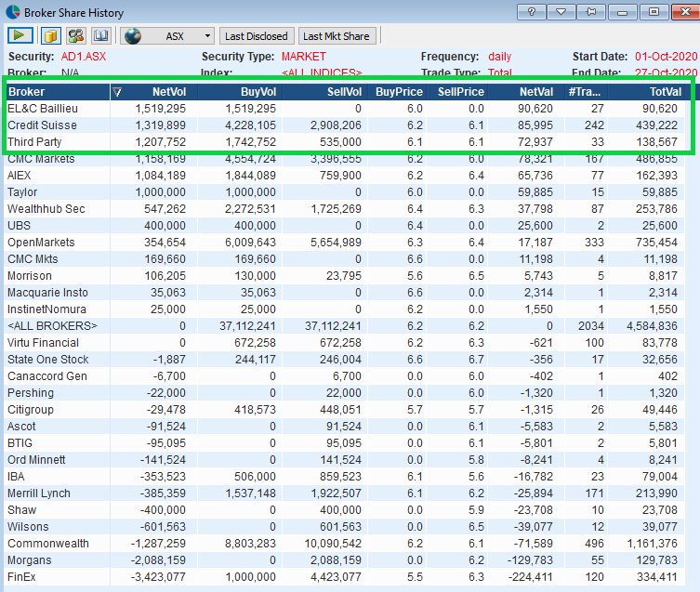700x592 pixels.
Task: Click the Last Mkt Share button
Action: point(337,36)
